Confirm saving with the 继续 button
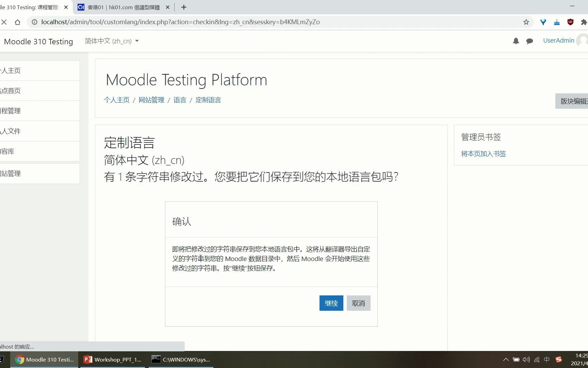The width and height of the screenshot is (588, 368). pos(331,303)
